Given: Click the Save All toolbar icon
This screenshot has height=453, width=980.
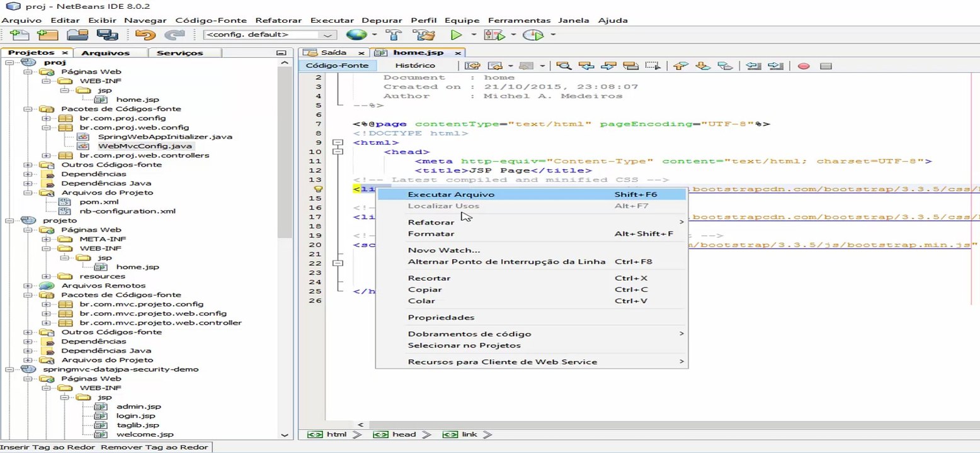Looking at the screenshot, I should (108, 35).
